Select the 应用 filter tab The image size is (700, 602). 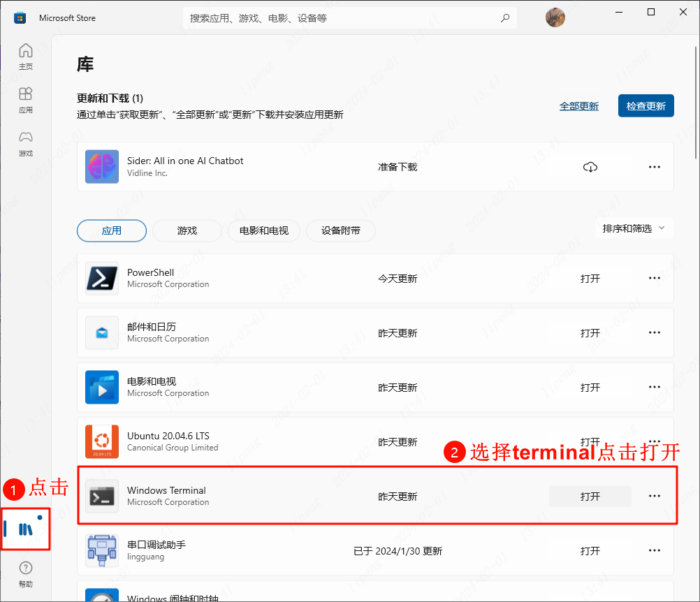112,230
